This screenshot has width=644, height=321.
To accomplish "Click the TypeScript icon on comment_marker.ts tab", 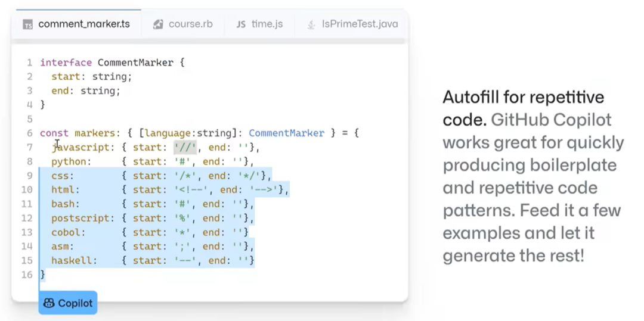I will (28, 24).
